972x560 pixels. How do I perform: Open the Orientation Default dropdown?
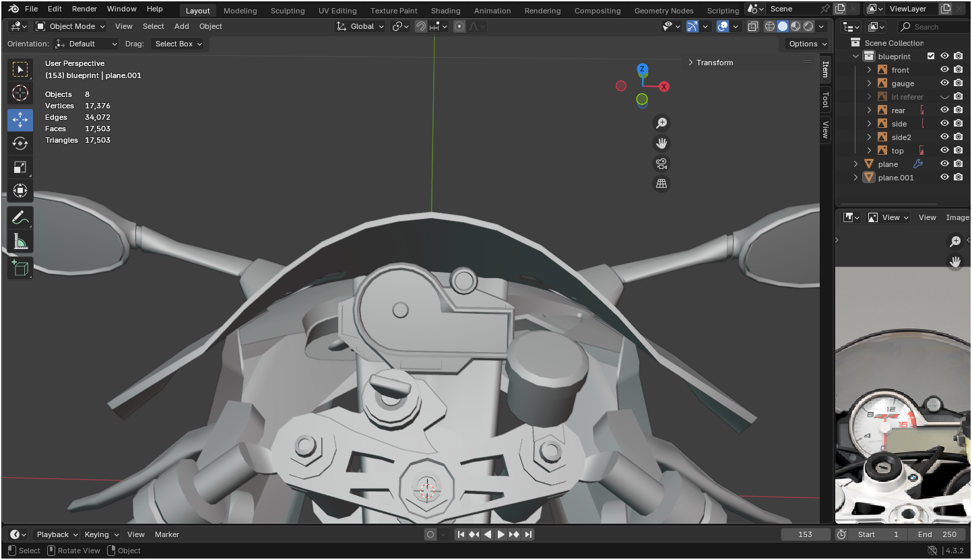[86, 44]
